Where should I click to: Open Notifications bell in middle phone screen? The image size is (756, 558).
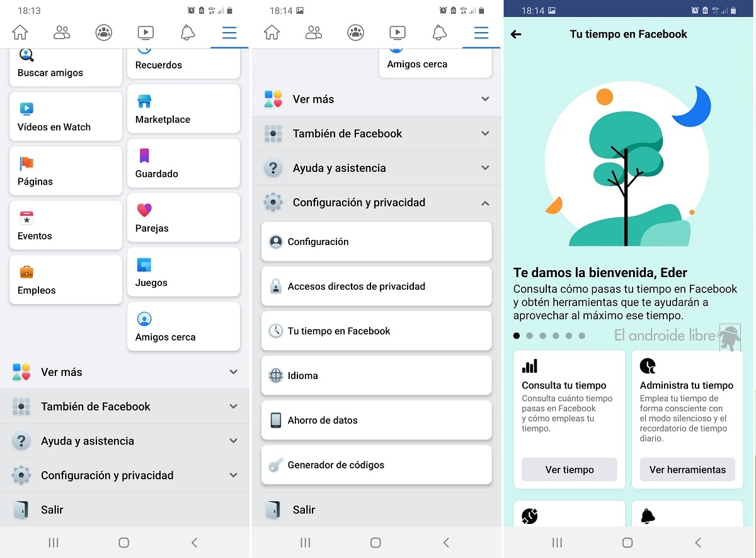click(440, 33)
